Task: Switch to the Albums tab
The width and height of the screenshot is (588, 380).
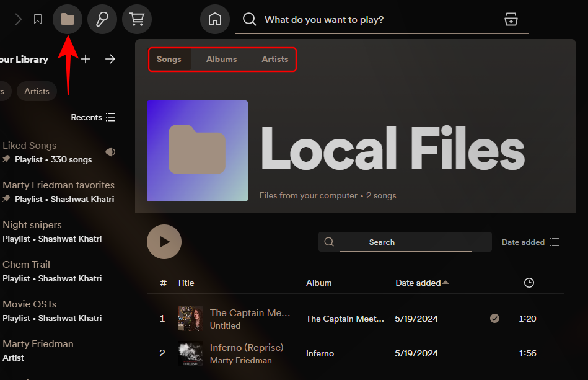Action: point(221,60)
